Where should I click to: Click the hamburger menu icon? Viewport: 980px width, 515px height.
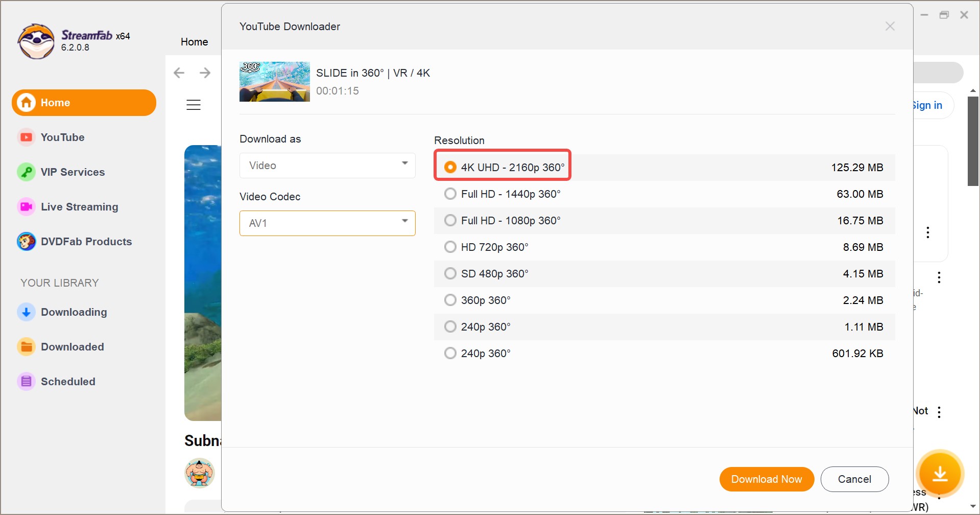click(194, 105)
